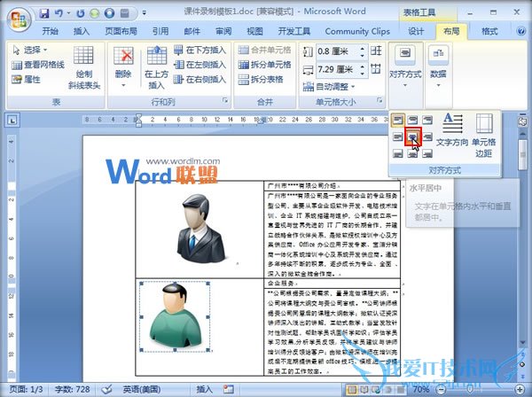This screenshot has height=397, width=532.
Task: Click the row height field 0.8 厘米
Action: 338,51
